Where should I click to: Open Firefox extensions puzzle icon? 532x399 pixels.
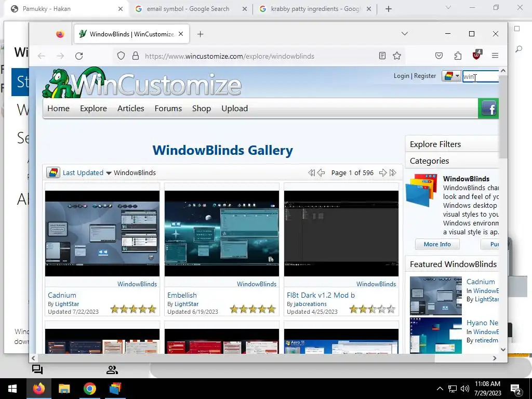coord(458,56)
